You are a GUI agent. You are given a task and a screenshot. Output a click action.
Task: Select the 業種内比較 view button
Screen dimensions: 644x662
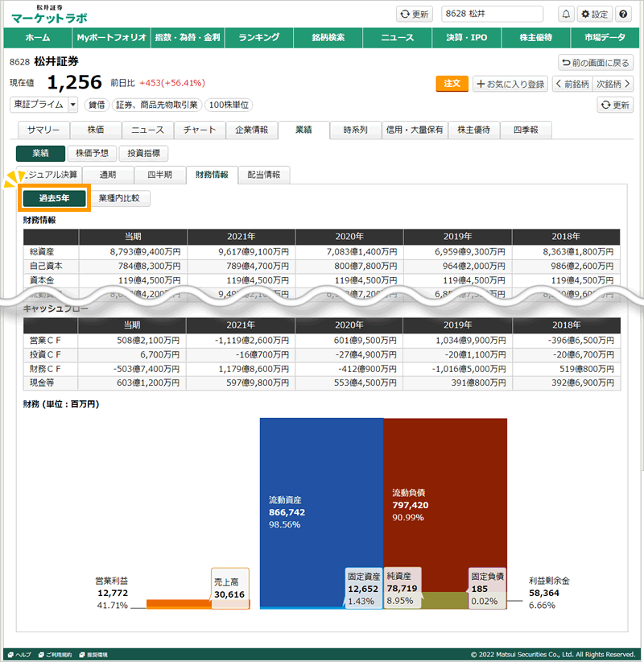[119, 198]
